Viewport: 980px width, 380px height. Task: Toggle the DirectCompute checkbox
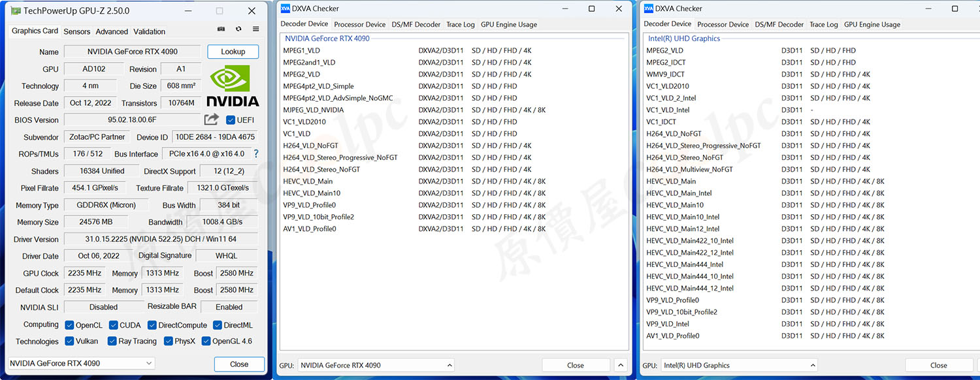[152, 325]
